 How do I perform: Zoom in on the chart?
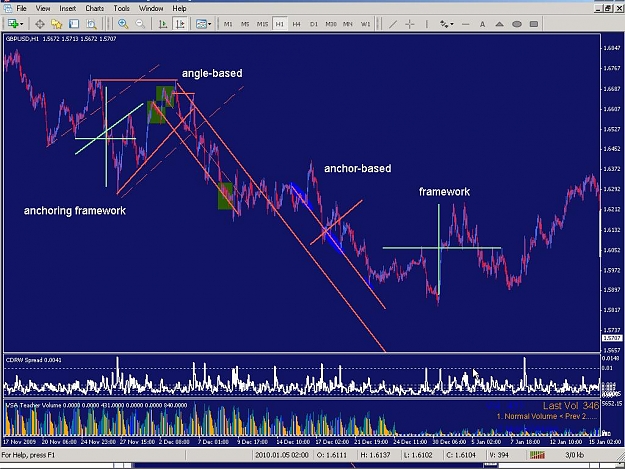(x=123, y=24)
